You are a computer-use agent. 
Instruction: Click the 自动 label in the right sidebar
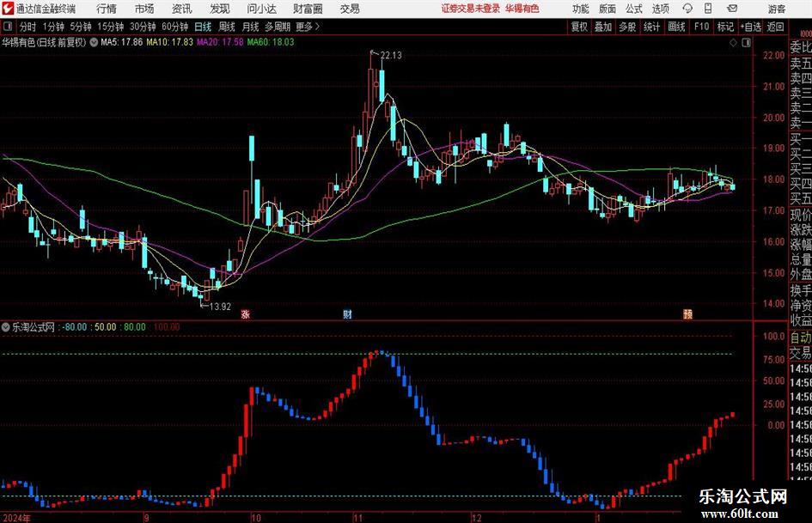pyautogui.click(x=801, y=338)
